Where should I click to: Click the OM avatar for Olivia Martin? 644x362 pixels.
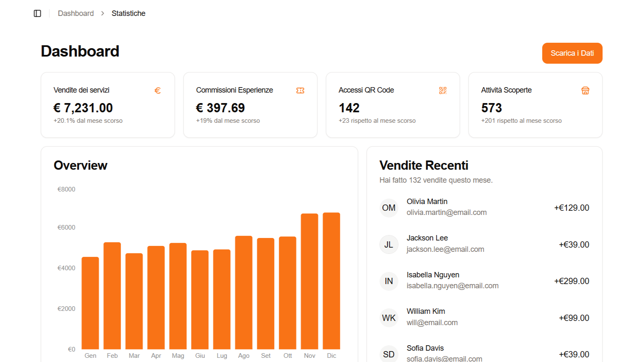pyautogui.click(x=389, y=208)
